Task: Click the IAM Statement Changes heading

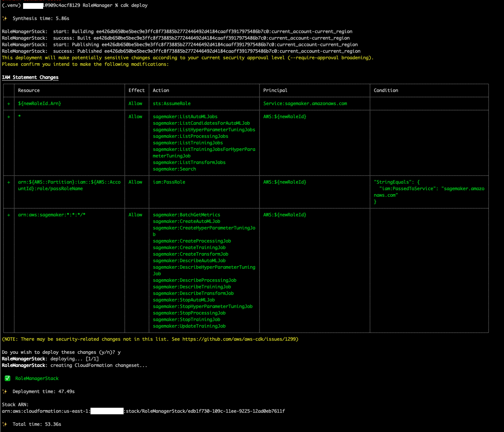Action: 30,77
